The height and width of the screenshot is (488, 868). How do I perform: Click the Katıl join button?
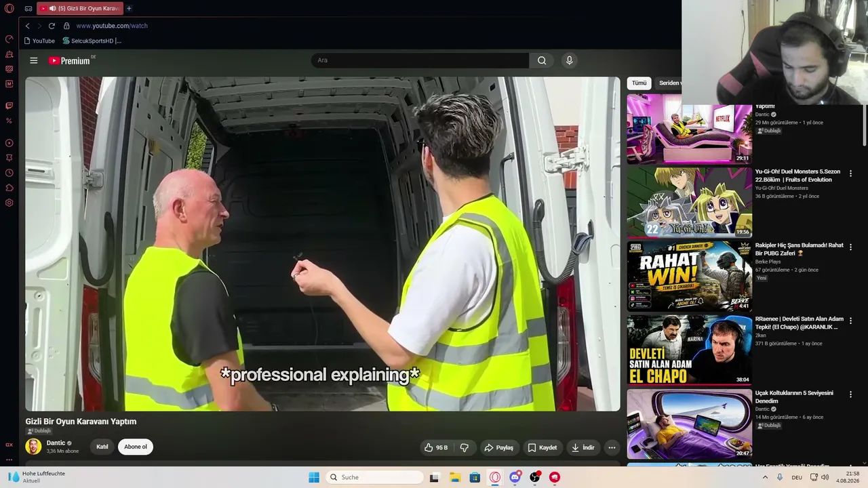pyautogui.click(x=102, y=447)
